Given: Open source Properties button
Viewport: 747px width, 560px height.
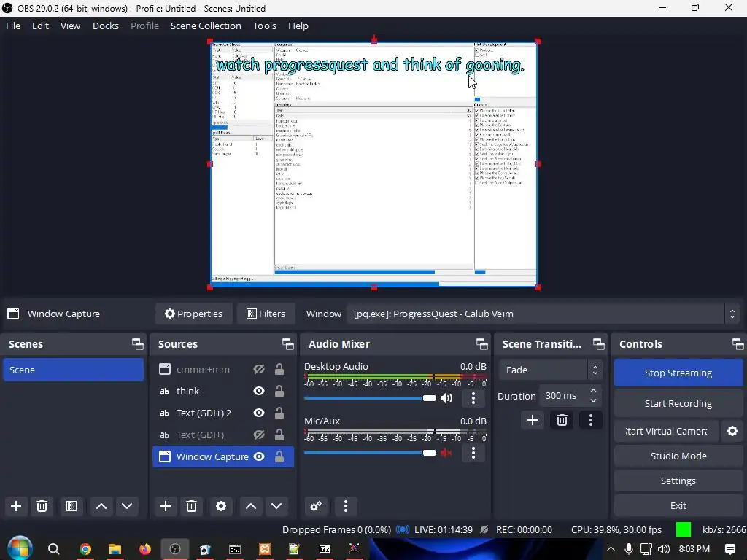Looking at the screenshot, I should click(194, 314).
